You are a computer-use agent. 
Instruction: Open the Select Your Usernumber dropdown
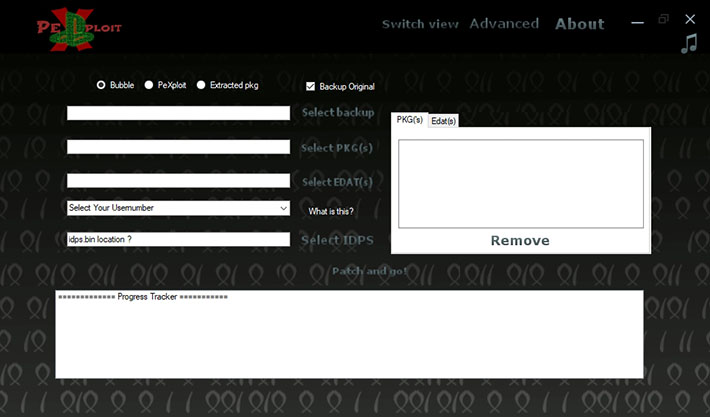(x=178, y=208)
